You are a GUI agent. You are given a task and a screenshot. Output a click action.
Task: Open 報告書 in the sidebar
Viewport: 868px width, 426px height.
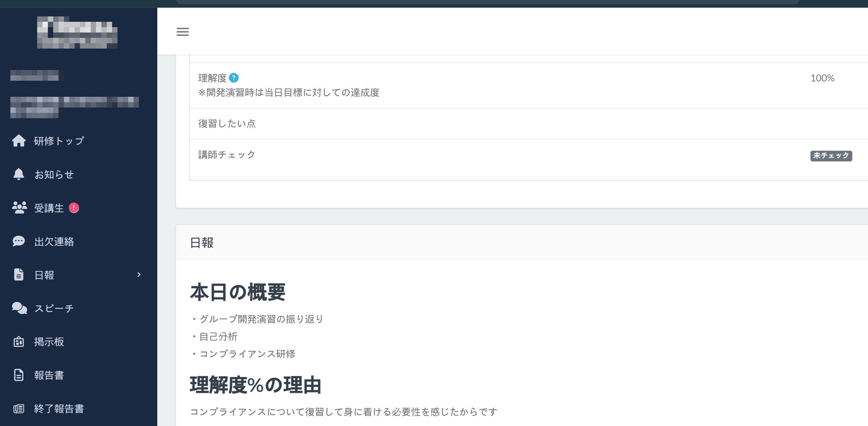[49, 375]
